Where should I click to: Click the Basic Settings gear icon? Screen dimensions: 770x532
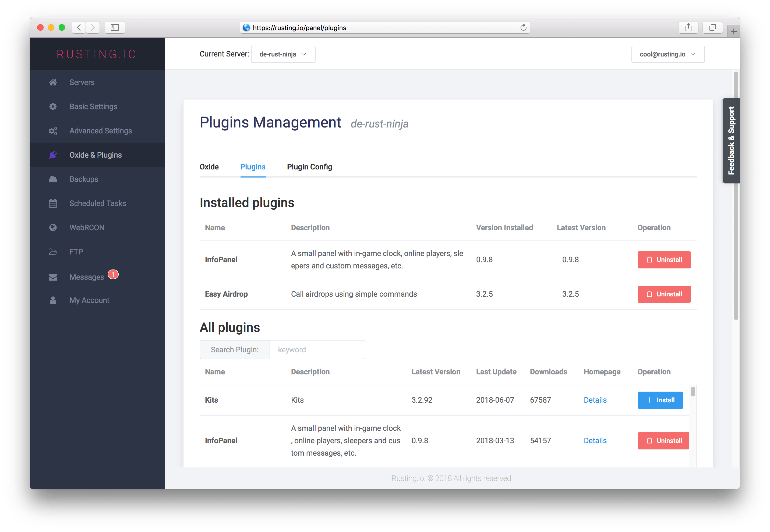[53, 107]
